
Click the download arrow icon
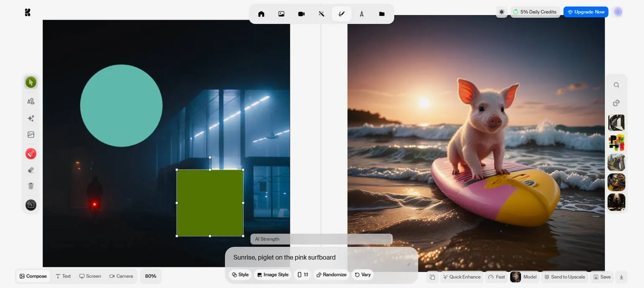(x=621, y=277)
